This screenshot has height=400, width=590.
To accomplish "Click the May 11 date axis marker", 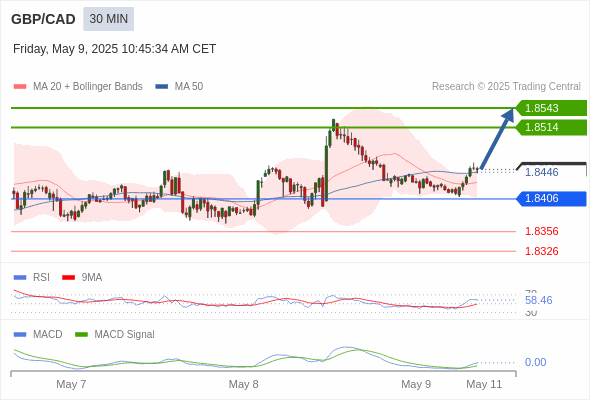I will click(484, 384).
